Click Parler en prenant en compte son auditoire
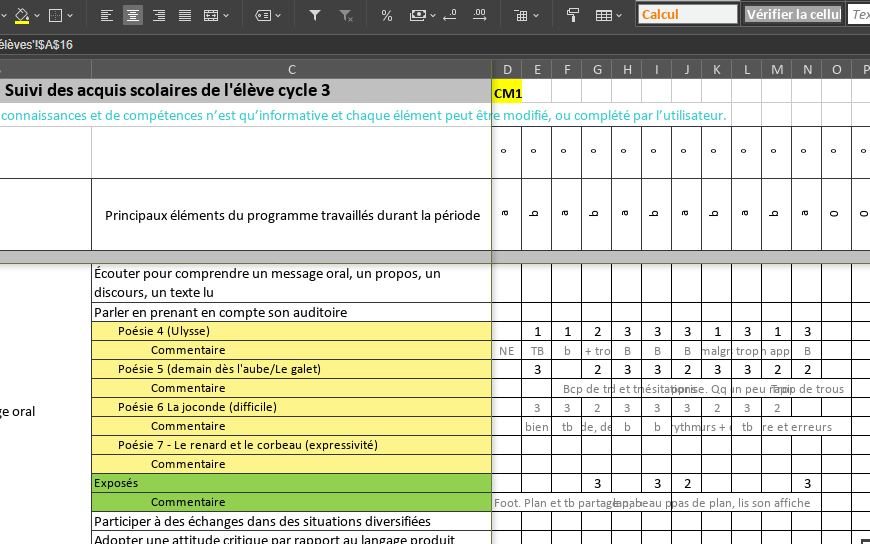 (292, 313)
